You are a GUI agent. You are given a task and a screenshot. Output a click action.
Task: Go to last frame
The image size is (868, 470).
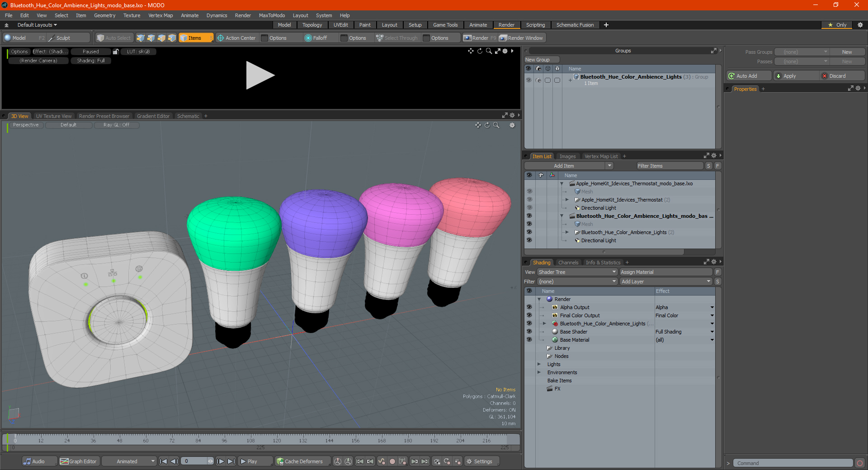coord(231,461)
